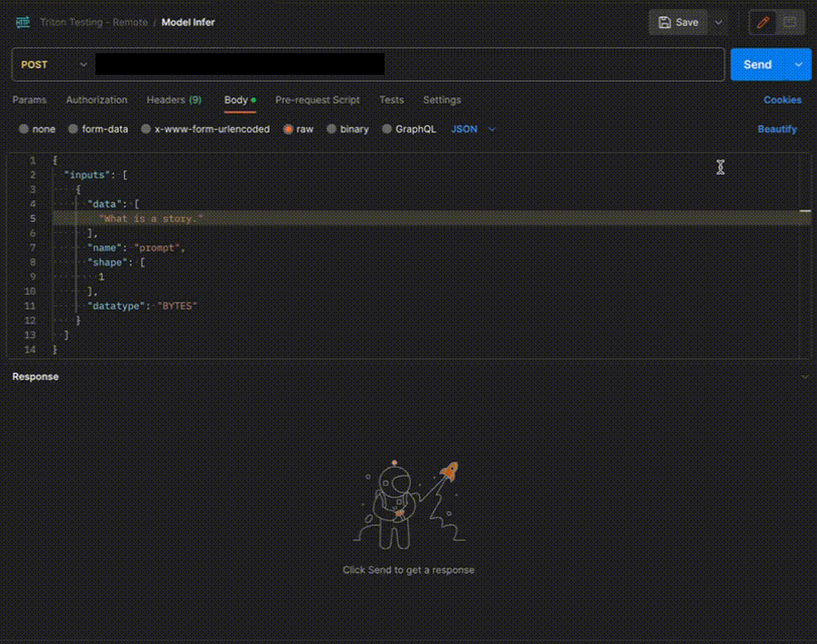Switch to the Headers (9) tab
Viewport: 817px width, 644px height.
[174, 100]
